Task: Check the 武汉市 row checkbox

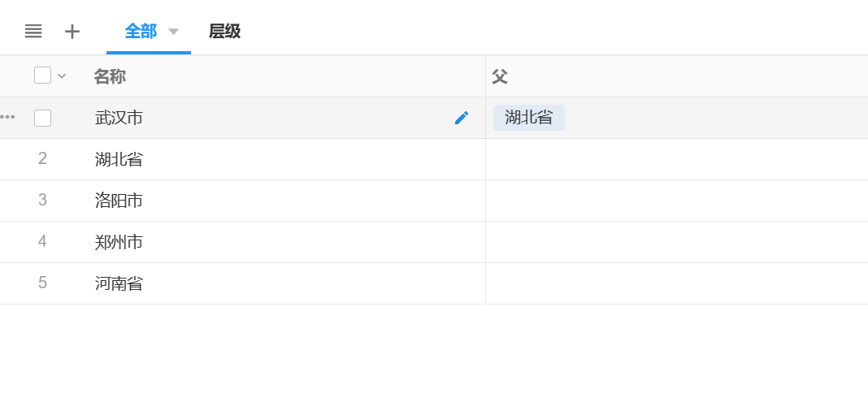Action: pyautogui.click(x=42, y=118)
